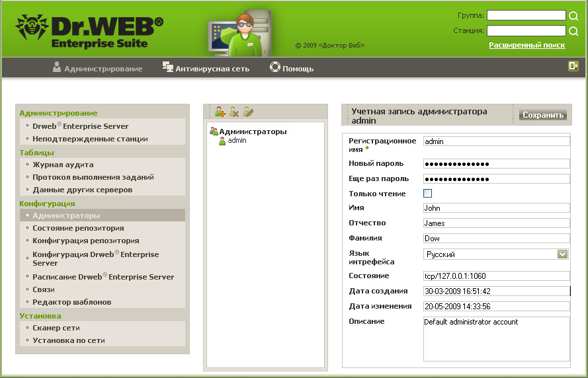Open Установка по сети
This screenshot has height=378, width=588.
(69, 340)
